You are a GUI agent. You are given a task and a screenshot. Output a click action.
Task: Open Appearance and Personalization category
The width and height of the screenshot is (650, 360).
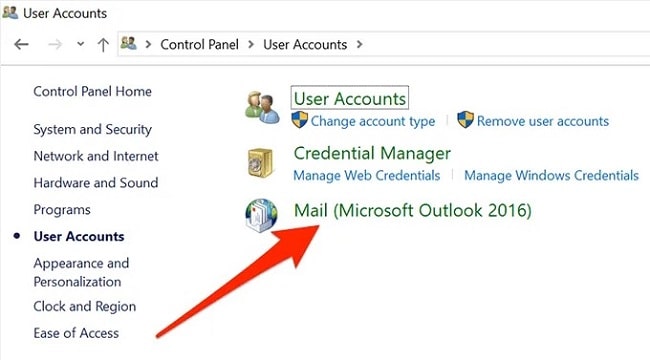pyautogui.click(x=81, y=272)
